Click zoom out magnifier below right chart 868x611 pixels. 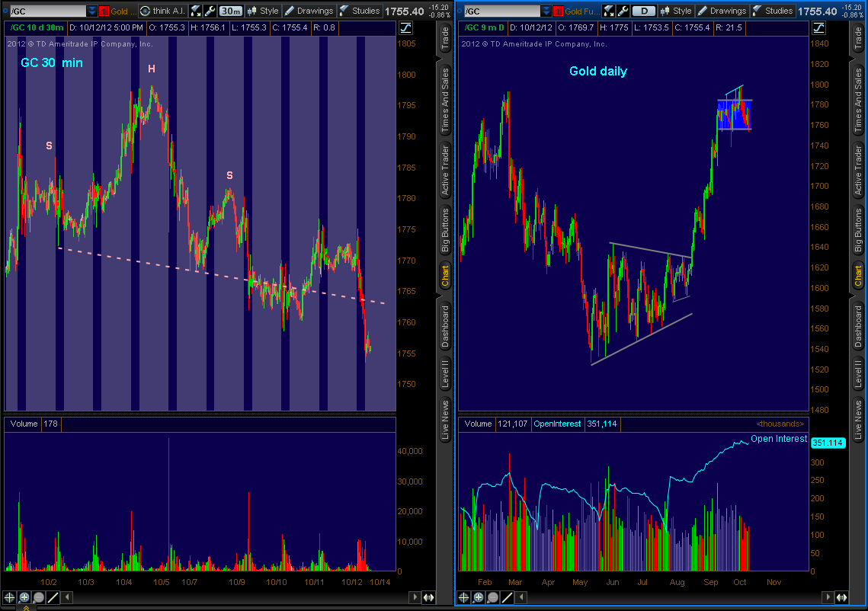click(492, 598)
